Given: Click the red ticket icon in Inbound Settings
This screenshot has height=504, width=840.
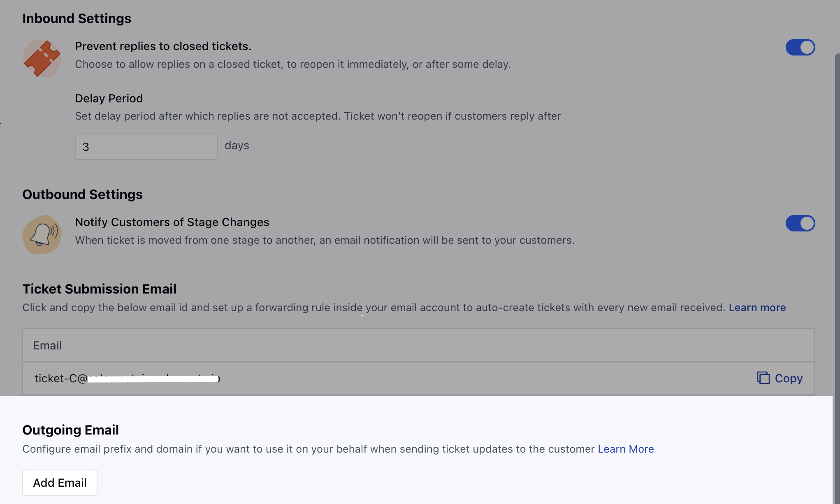Looking at the screenshot, I should 42,58.
